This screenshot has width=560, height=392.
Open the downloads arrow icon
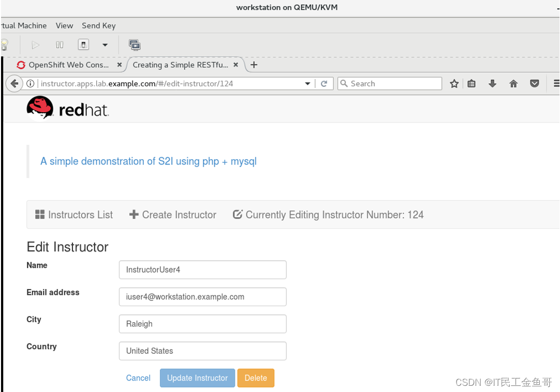[493, 84]
